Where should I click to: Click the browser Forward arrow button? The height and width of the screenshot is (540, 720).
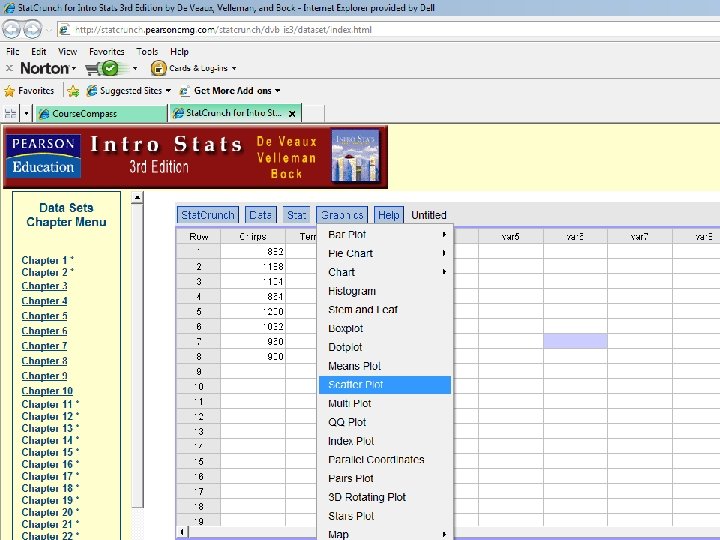pyautogui.click(x=32, y=29)
